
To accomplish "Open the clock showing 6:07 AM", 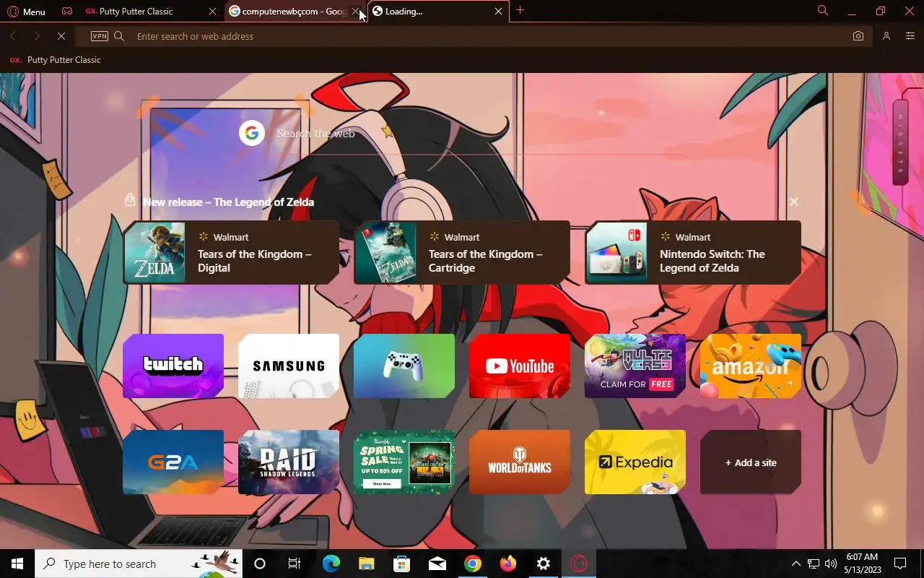I will point(862,564).
